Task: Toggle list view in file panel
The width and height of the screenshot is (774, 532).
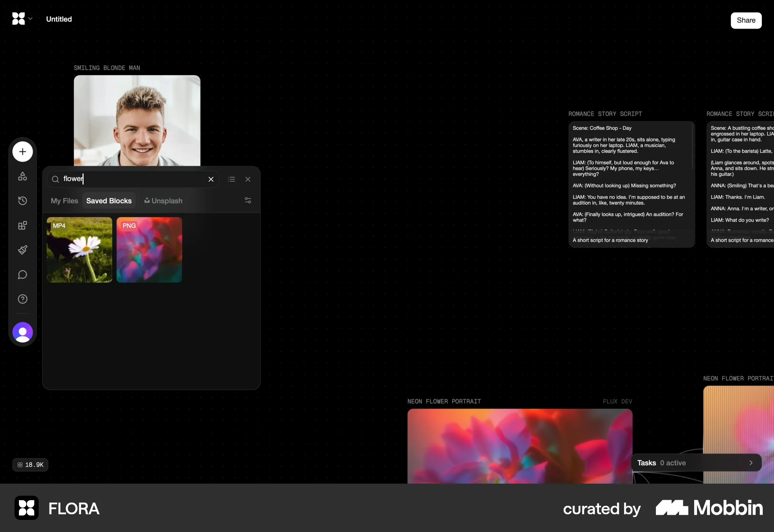Action: [231, 179]
